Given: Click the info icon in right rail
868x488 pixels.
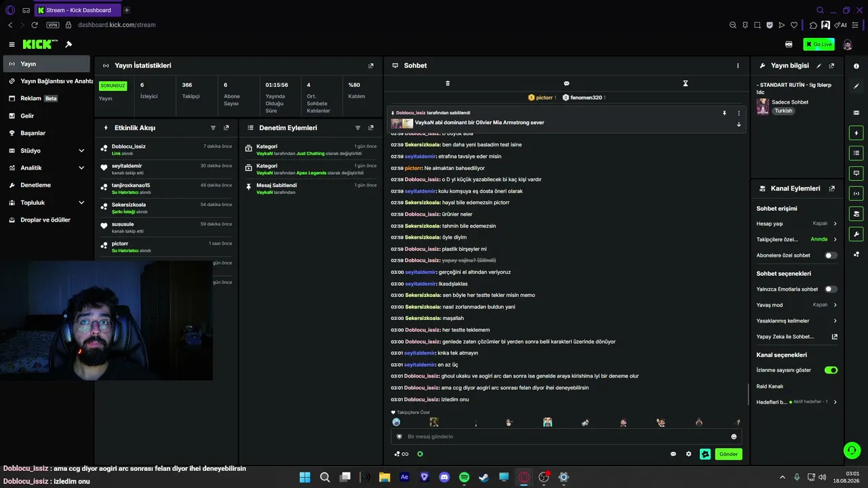Looking at the screenshot, I should 856,66.
